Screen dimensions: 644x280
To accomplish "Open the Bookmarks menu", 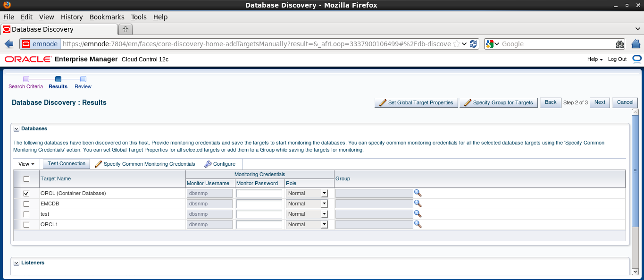I will (107, 17).
